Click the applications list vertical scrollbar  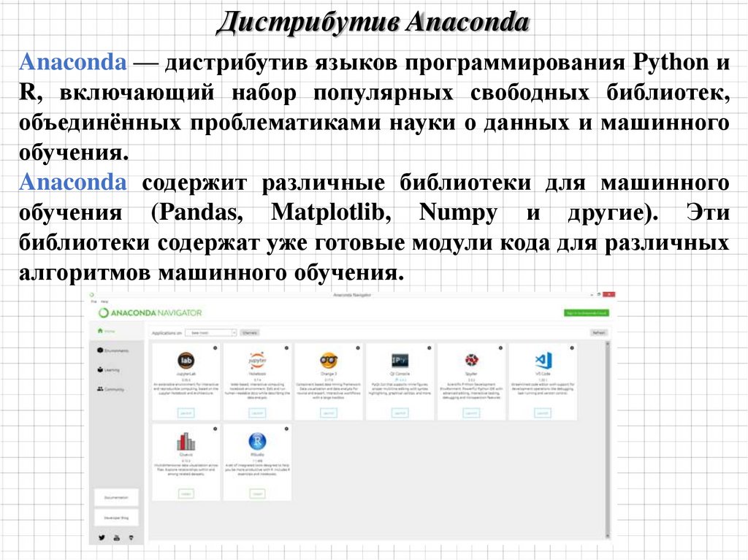pos(607,440)
